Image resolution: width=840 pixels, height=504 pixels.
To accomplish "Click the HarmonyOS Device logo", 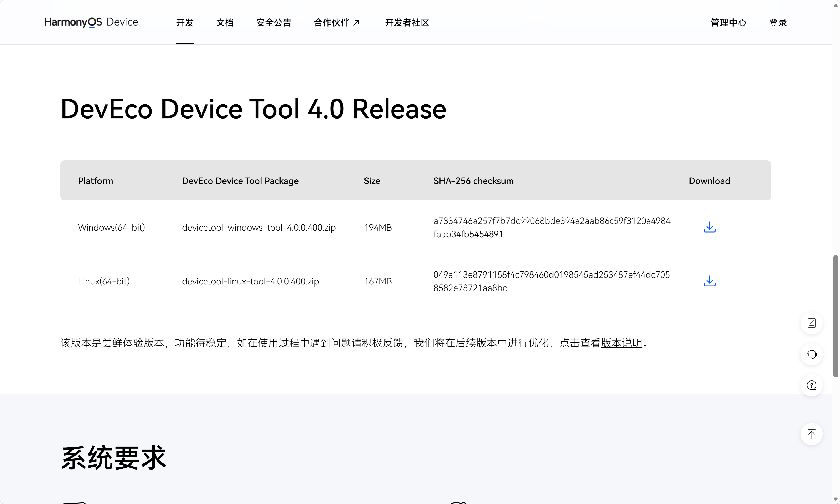I will [x=91, y=22].
